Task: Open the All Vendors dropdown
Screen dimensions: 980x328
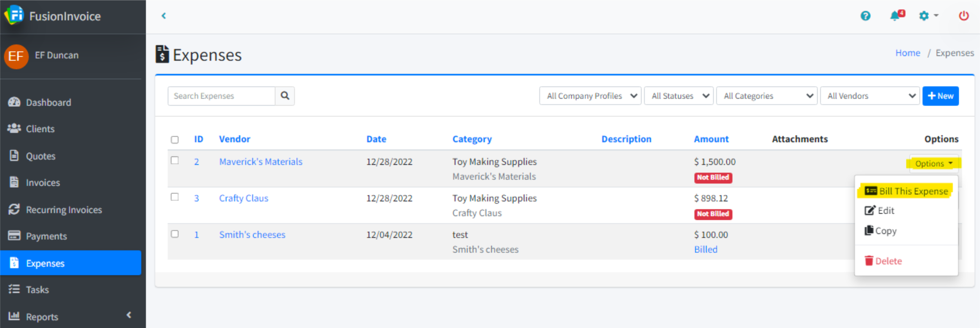Action: coord(869,96)
